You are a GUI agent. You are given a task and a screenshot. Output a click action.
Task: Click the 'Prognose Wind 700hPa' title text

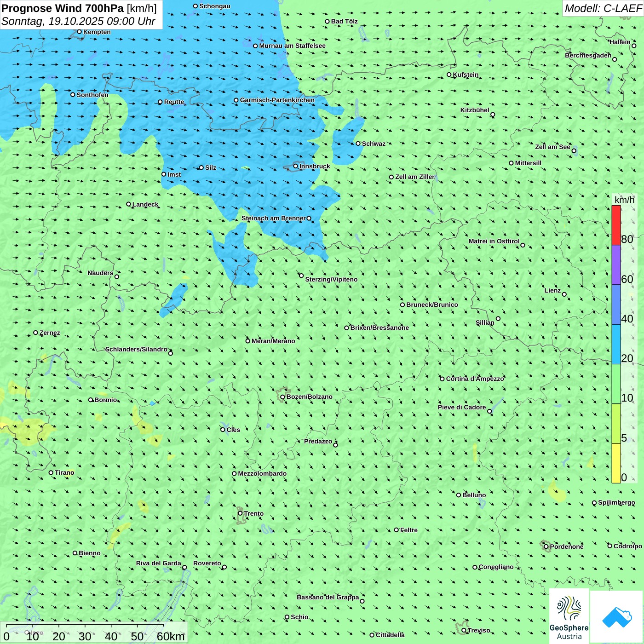pyautogui.click(x=63, y=8)
